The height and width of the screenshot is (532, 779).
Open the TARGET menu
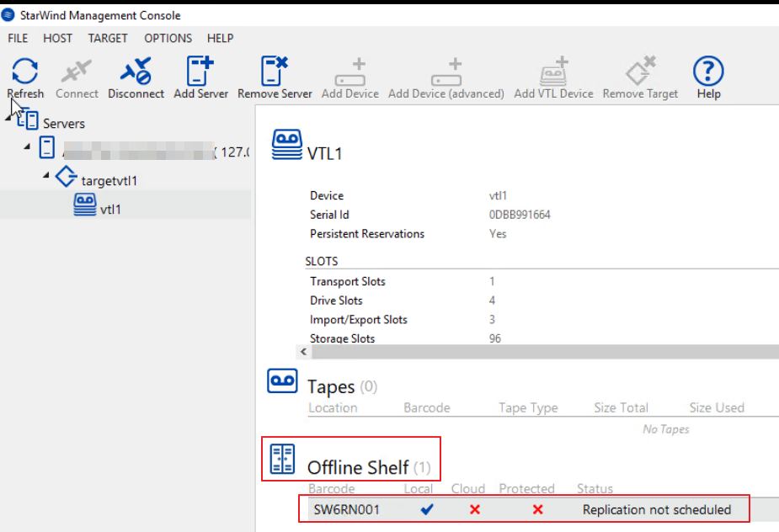(x=108, y=38)
